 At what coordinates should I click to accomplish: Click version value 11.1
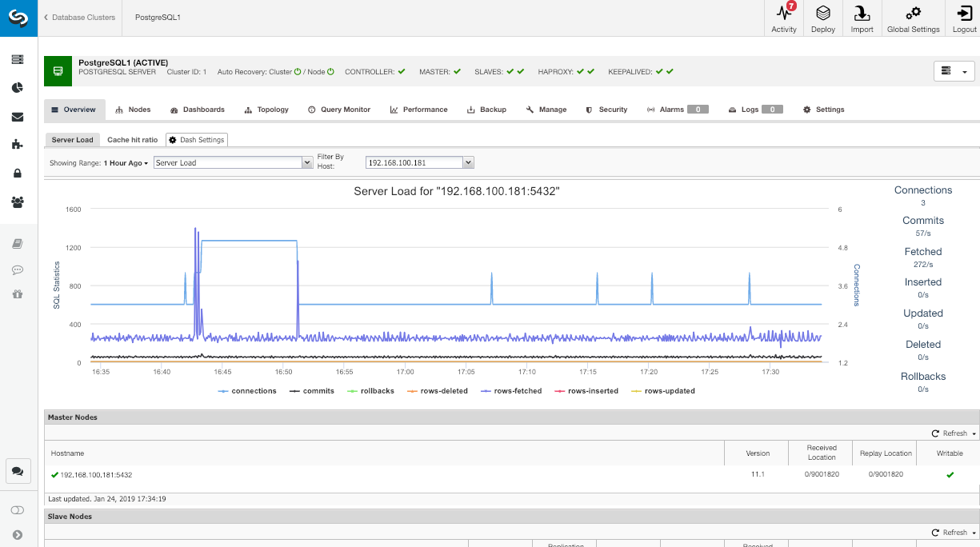(x=758, y=475)
